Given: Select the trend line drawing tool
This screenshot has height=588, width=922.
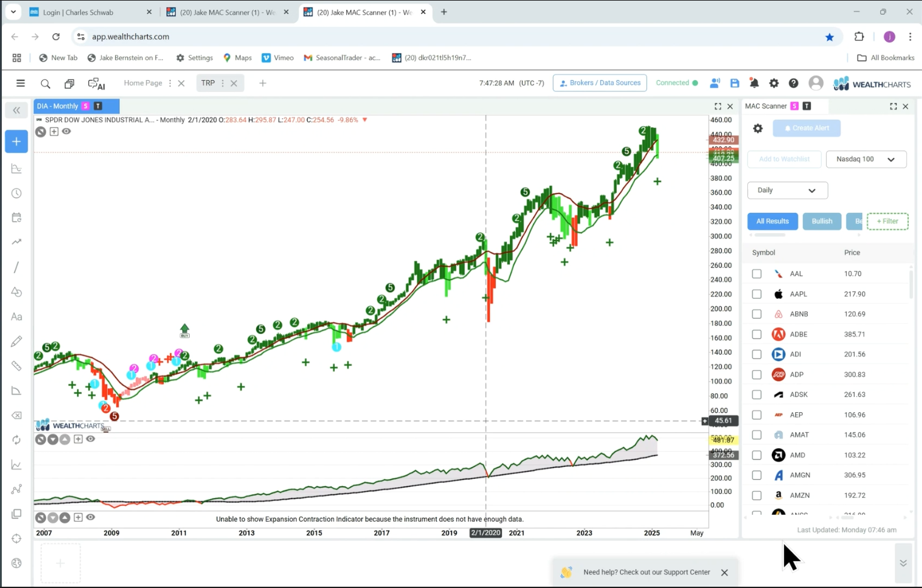Looking at the screenshot, I should point(16,267).
